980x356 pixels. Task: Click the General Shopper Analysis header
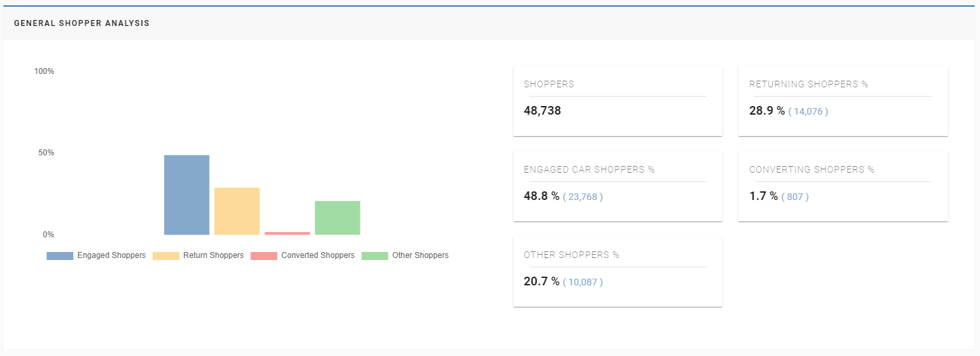[81, 23]
